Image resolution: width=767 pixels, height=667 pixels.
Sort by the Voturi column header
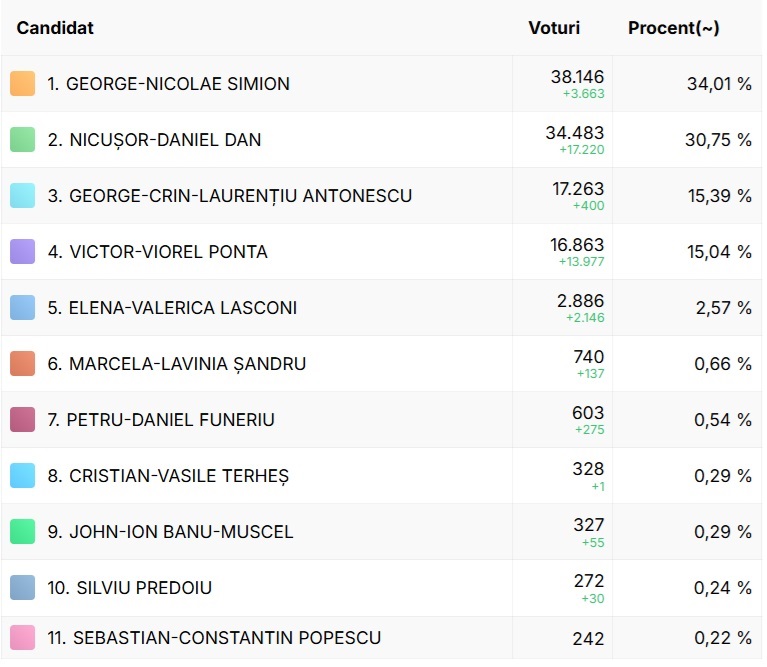[554, 28]
